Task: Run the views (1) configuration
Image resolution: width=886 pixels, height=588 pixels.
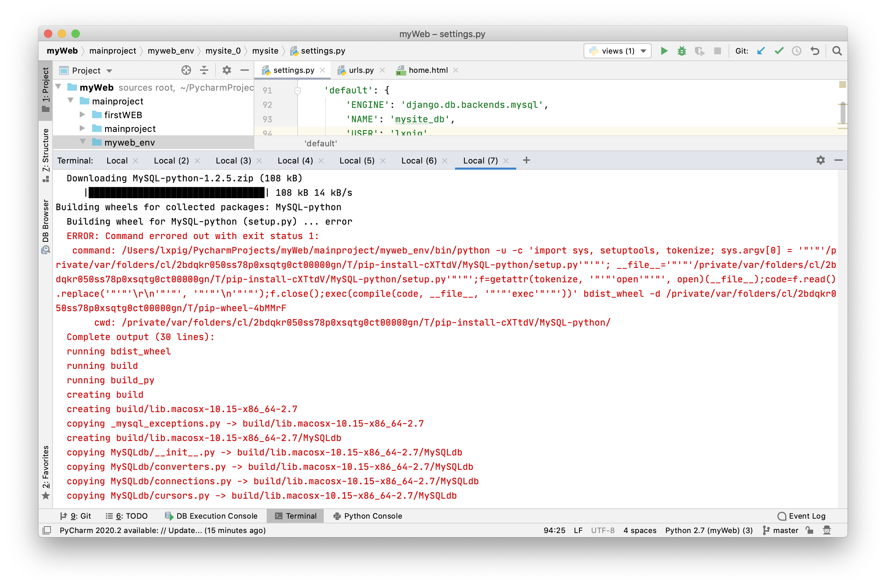Action: (664, 51)
